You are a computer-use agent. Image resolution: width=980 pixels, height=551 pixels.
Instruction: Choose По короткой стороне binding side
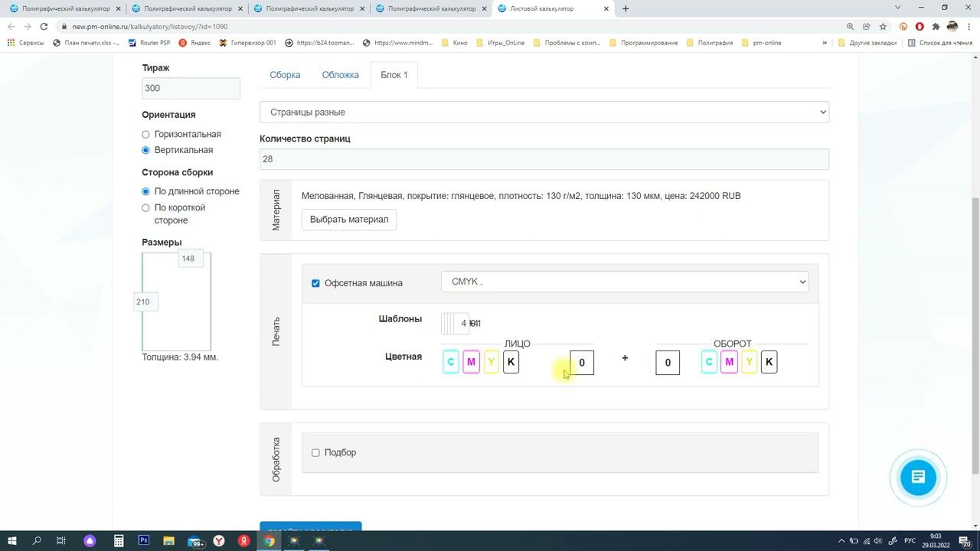tap(145, 207)
